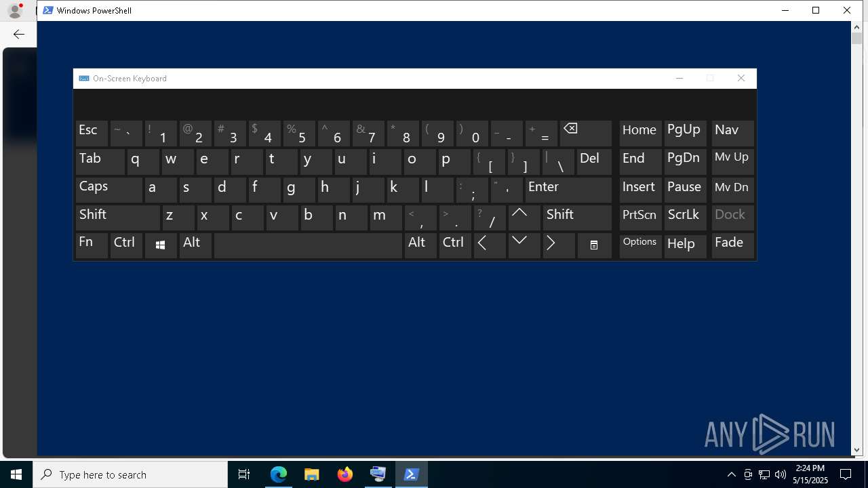Click PowerShell scrollbar up arrow
Image resolution: width=868 pixels, height=488 pixels.
(x=856, y=27)
